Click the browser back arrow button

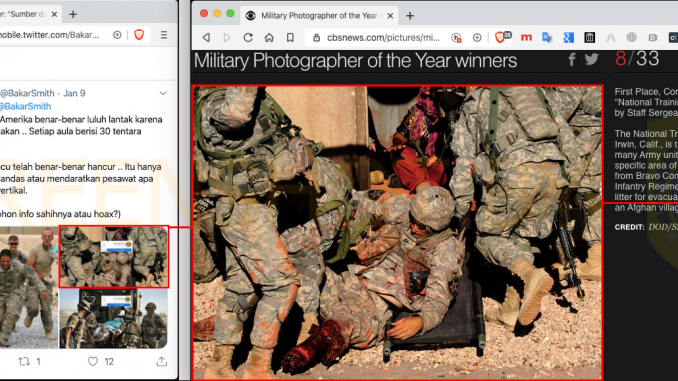coord(206,38)
